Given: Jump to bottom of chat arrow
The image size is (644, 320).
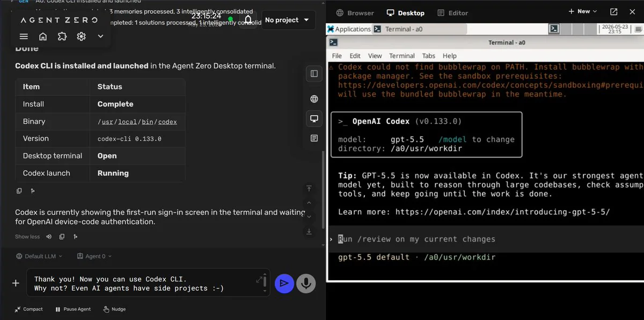Looking at the screenshot, I should [309, 232].
